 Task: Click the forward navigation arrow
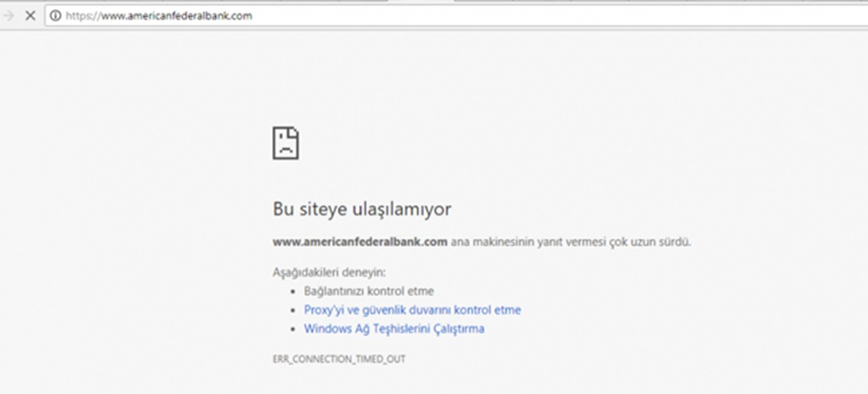coord(8,15)
